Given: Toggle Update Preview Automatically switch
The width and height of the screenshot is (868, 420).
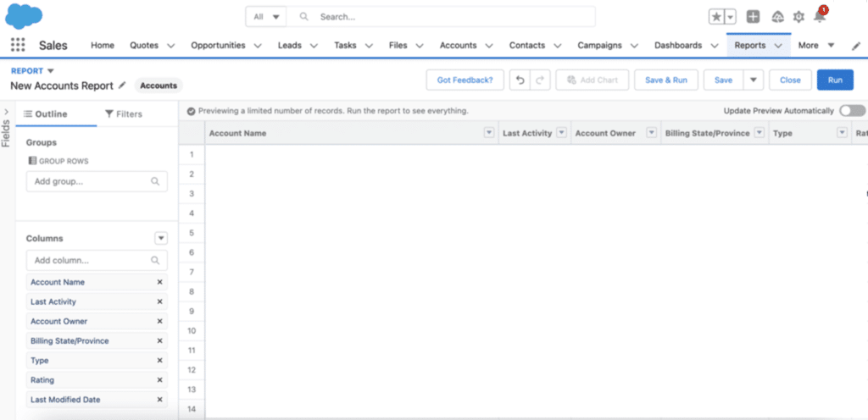Looking at the screenshot, I should click(x=853, y=111).
